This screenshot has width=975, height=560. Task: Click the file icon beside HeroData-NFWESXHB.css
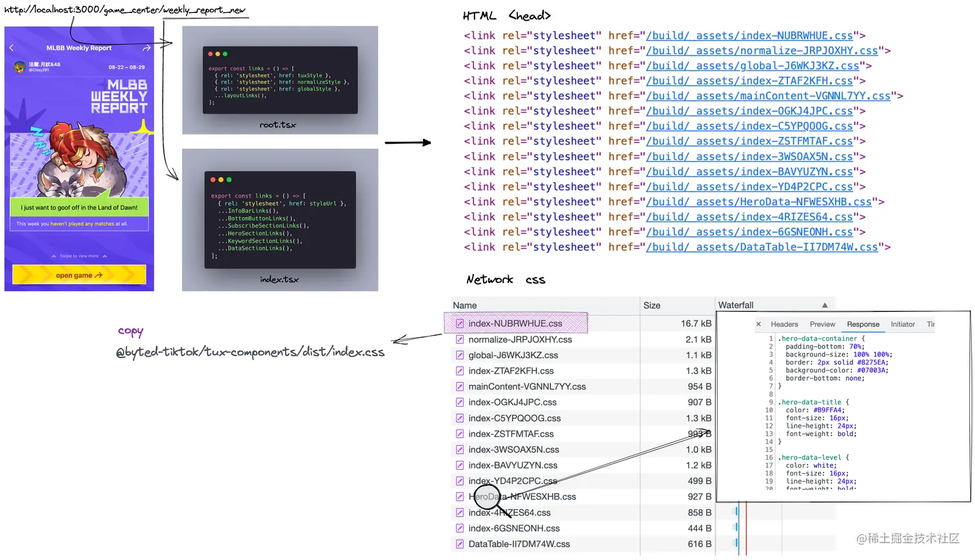(460, 497)
